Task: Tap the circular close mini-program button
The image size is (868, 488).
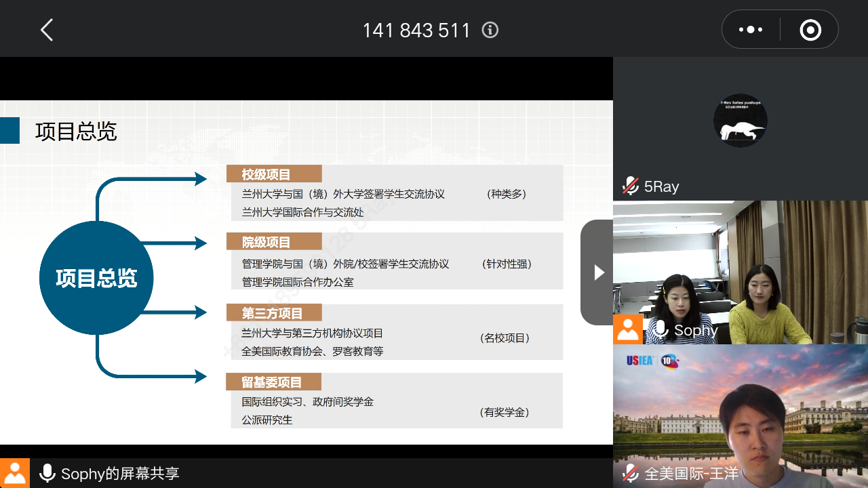Action: tap(810, 30)
